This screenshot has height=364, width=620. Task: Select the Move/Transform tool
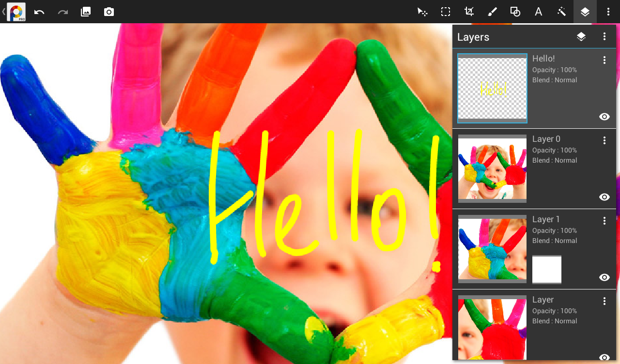click(x=422, y=12)
